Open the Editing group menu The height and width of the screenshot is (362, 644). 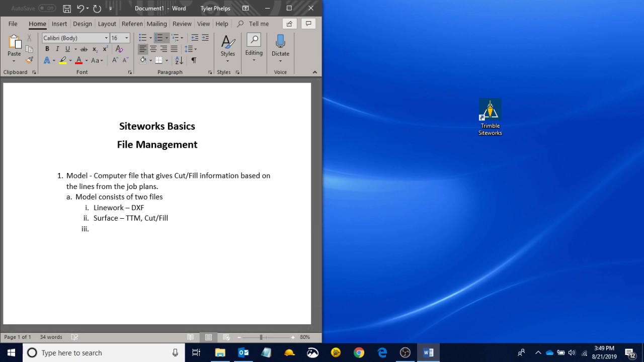point(254,48)
